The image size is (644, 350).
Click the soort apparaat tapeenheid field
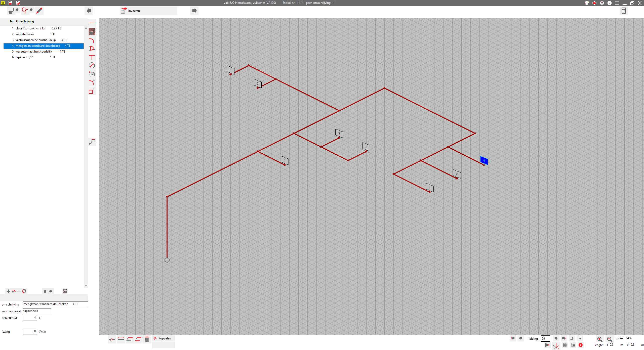pos(37,311)
